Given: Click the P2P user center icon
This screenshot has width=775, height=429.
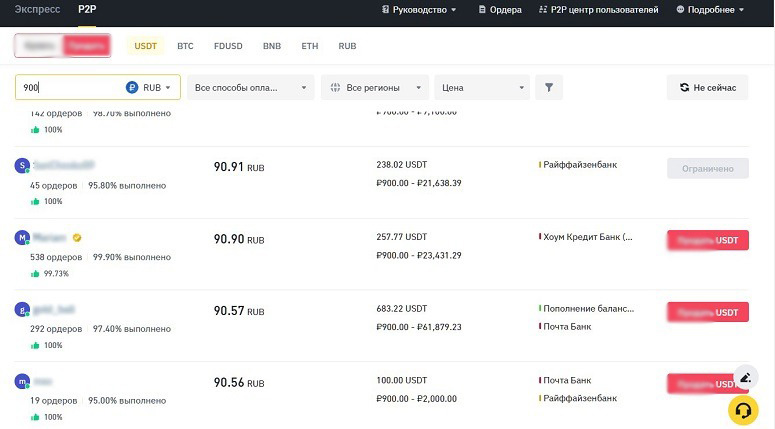Looking at the screenshot, I should [543, 9].
